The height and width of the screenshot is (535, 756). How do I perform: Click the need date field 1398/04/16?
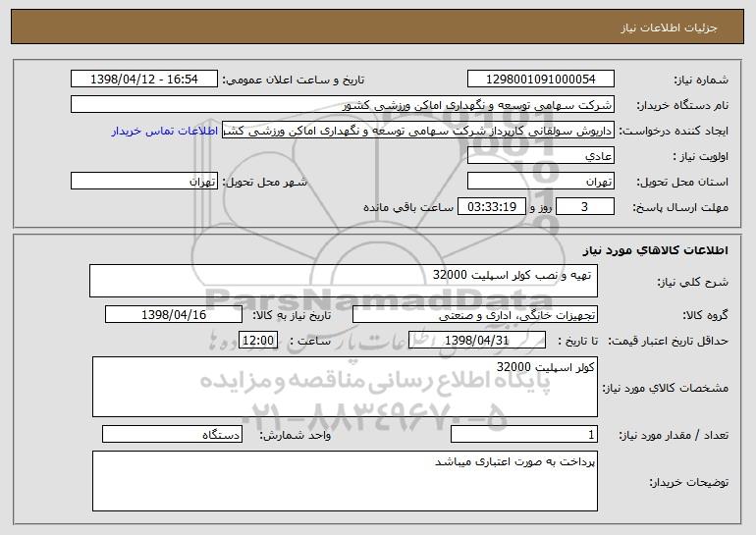[x=174, y=315]
